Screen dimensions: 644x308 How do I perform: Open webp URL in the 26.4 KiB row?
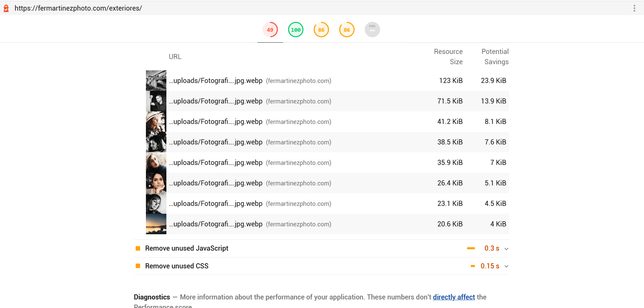(215, 183)
